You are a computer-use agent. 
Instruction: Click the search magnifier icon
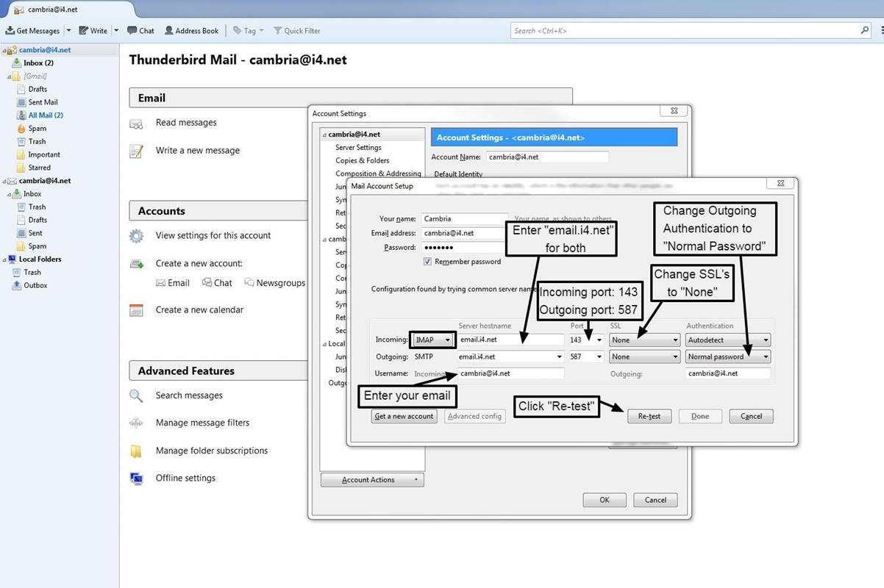click(865, 31)
